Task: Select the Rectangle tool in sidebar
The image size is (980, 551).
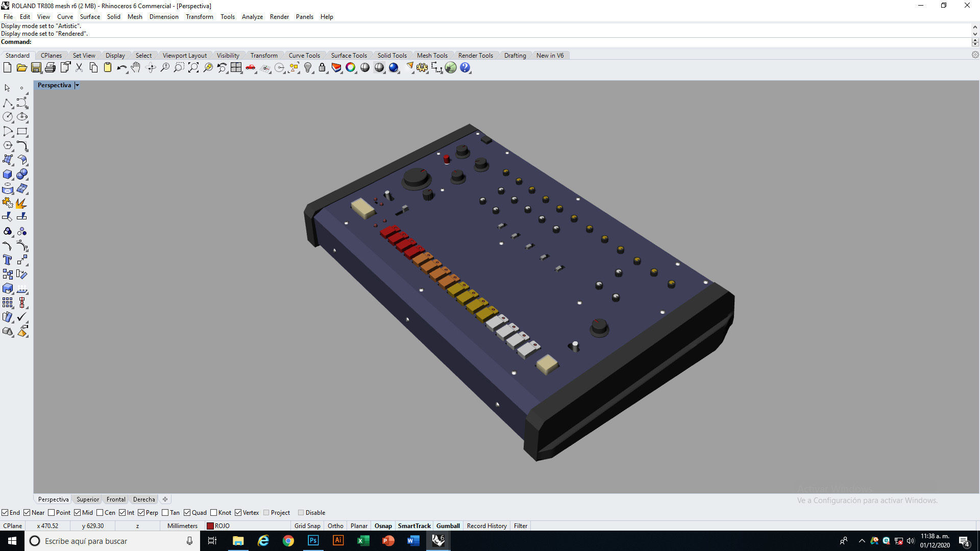Action: point(22,131)
